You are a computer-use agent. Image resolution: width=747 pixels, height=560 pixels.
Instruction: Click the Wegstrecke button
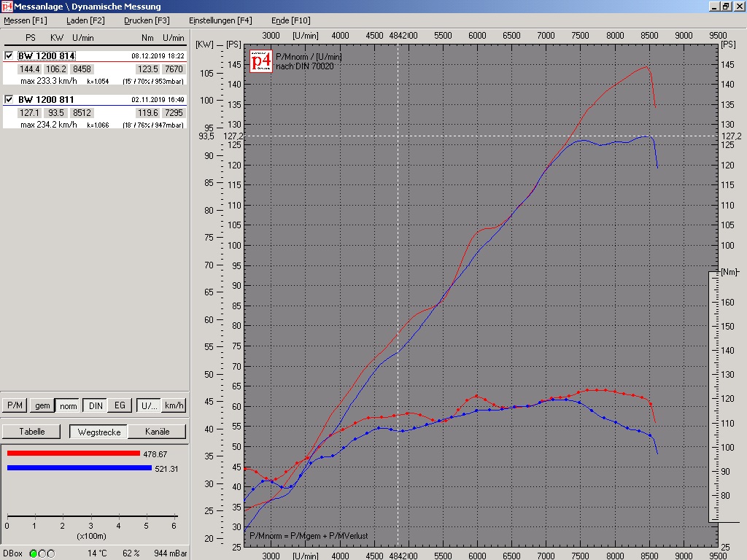98,431
